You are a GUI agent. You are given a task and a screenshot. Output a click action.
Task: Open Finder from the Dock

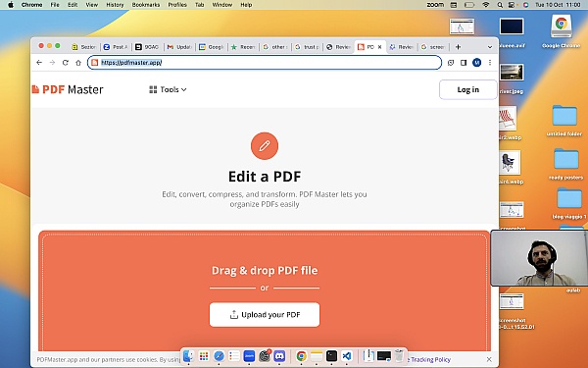(188, 355)
